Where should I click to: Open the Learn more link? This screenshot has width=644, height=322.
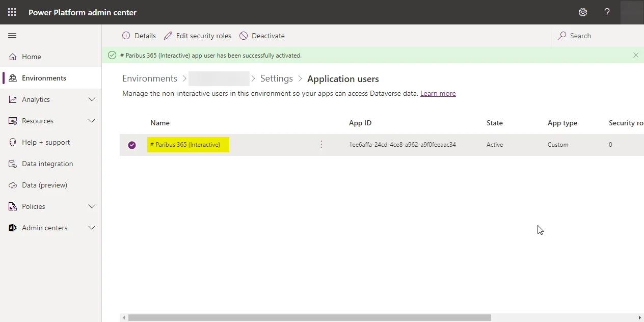(x=438, y=93)
